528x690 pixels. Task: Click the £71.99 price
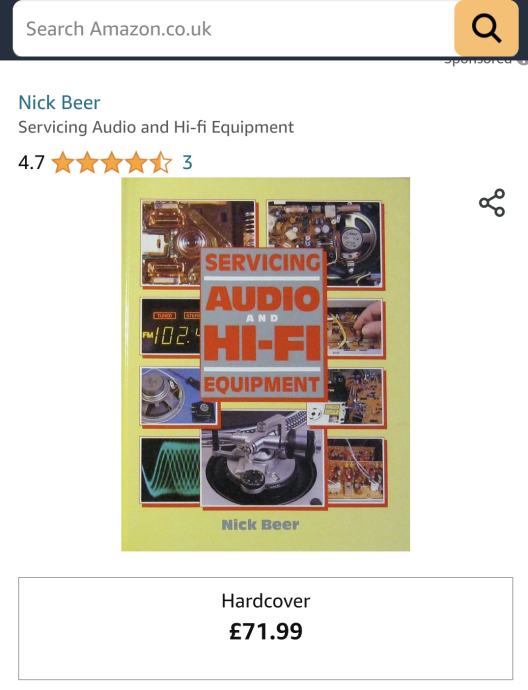click(x=266, y=631)
